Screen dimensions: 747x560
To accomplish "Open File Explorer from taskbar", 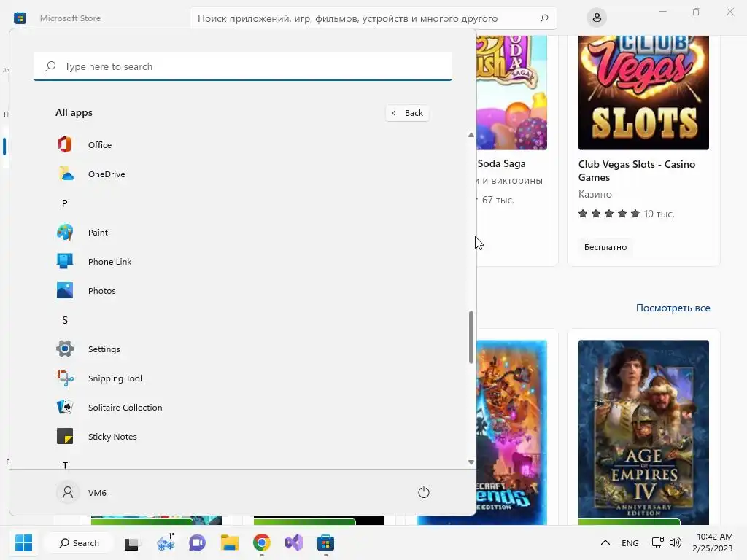I will pos(229,542).
